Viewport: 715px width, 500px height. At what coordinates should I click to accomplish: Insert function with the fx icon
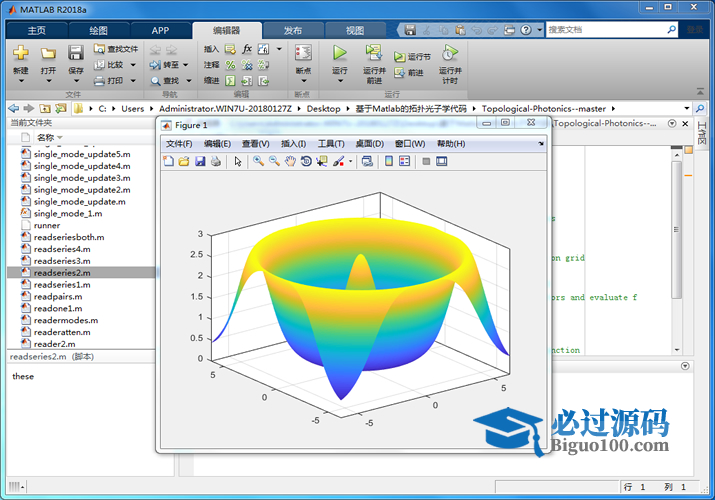[247, 48]
